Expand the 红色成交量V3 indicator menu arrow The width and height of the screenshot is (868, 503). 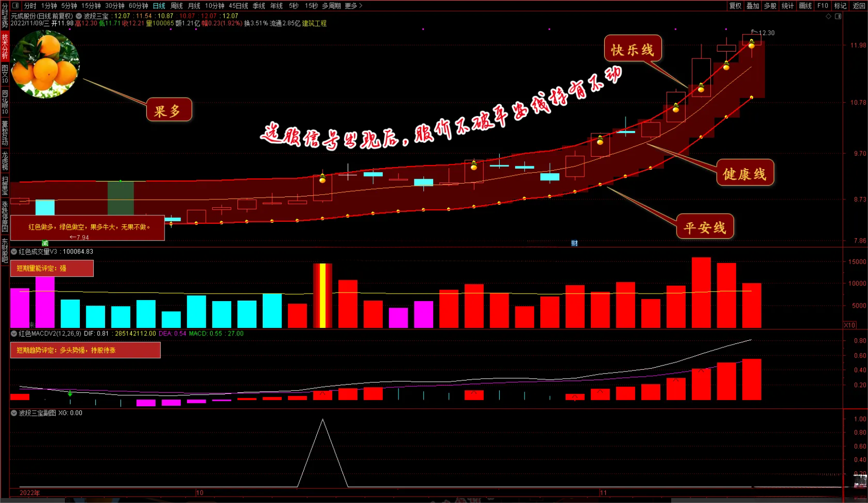[14, 251]
